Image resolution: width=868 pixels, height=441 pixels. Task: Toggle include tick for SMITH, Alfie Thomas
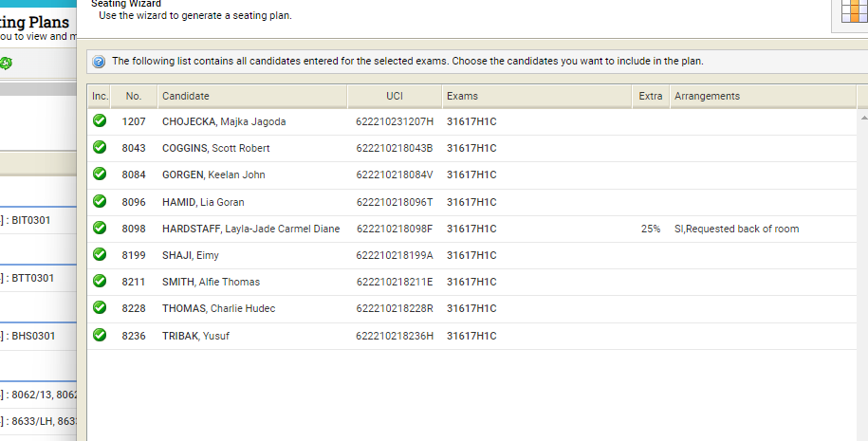coord(100,282)
